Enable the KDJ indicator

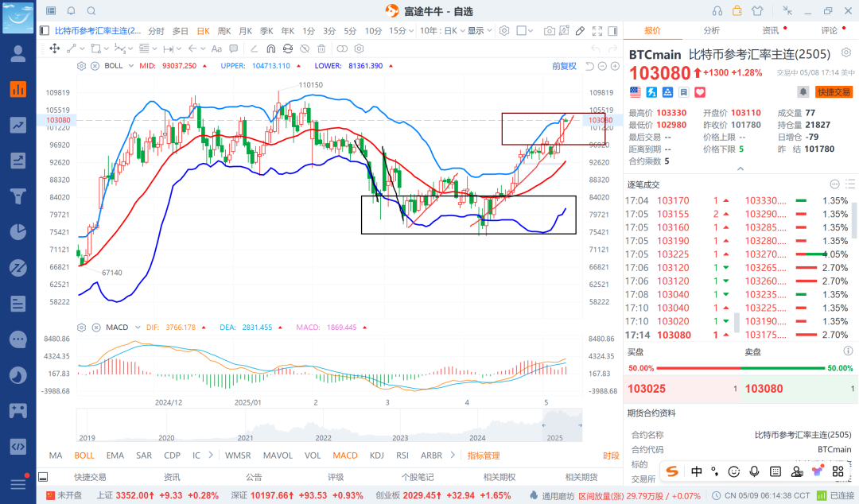point(377,456)
